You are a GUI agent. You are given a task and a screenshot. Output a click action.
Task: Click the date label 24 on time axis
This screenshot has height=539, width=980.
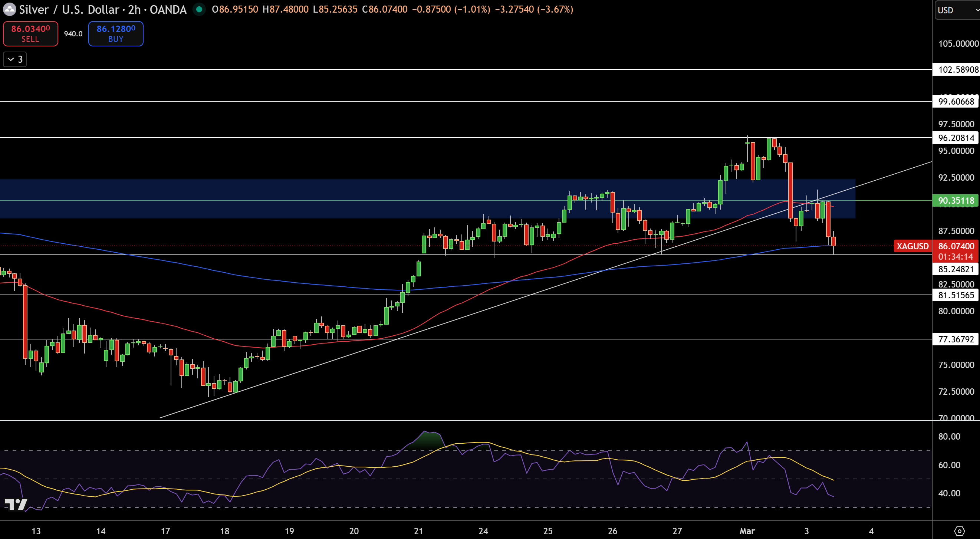tap(483, 531)
